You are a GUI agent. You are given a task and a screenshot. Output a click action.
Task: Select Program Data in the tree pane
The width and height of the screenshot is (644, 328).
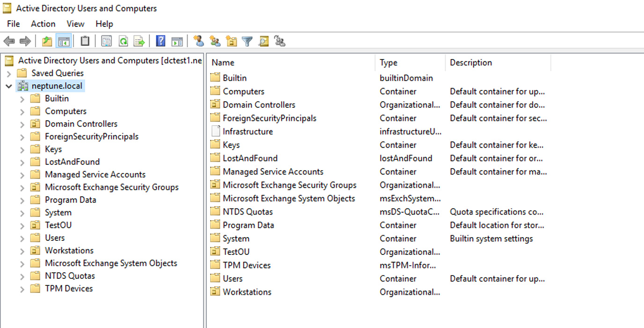coord(71,200)
